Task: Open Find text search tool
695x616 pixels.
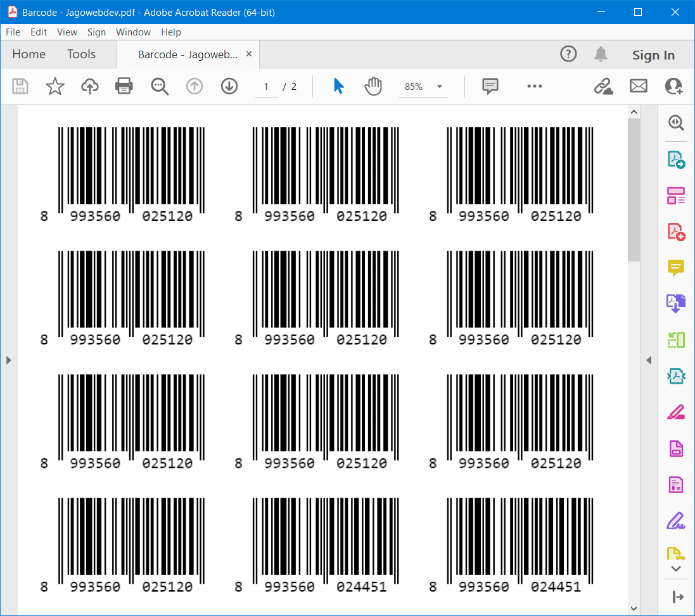Action: pyautogui.click(x=160, y=86)
